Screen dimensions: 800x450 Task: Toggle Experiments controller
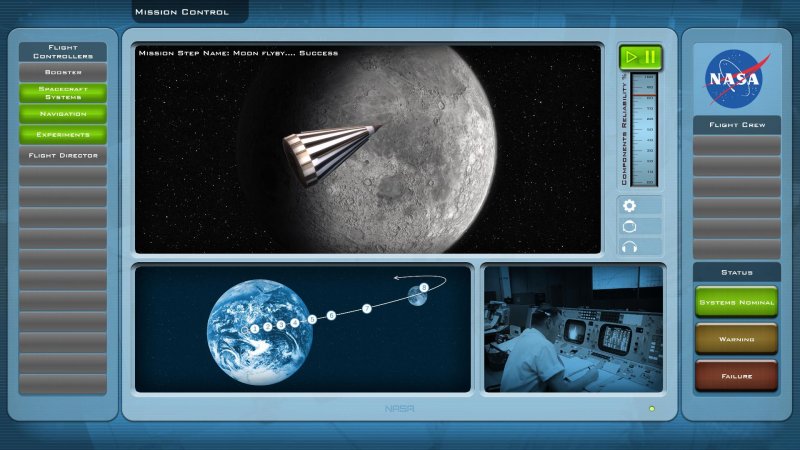point(63,135)
